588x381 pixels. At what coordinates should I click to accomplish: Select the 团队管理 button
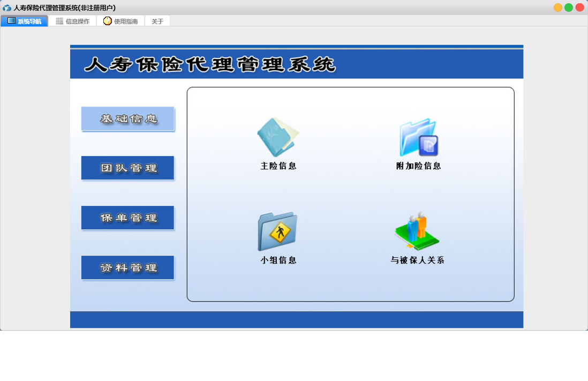pos(128,168)
